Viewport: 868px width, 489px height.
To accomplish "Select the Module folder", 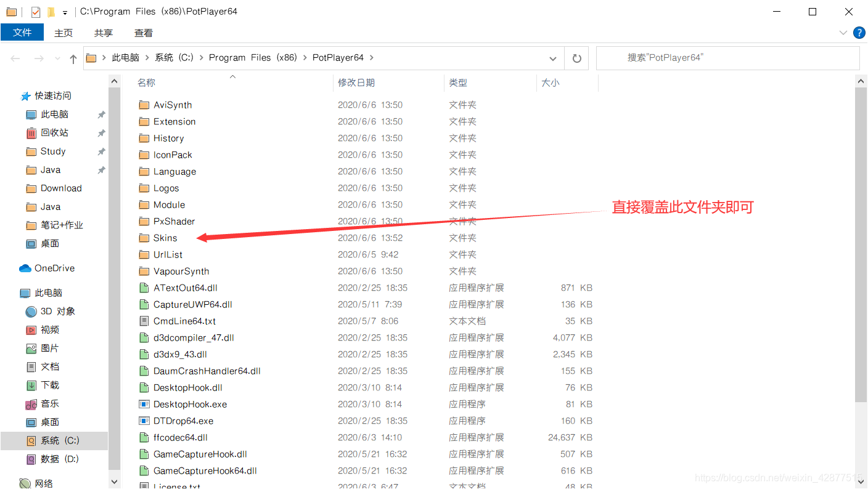I will click(169, 204).
